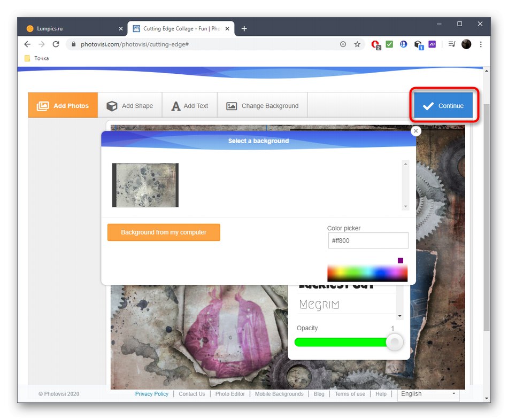Go back to previous page
Screen dimensions: 508x420
27,44
